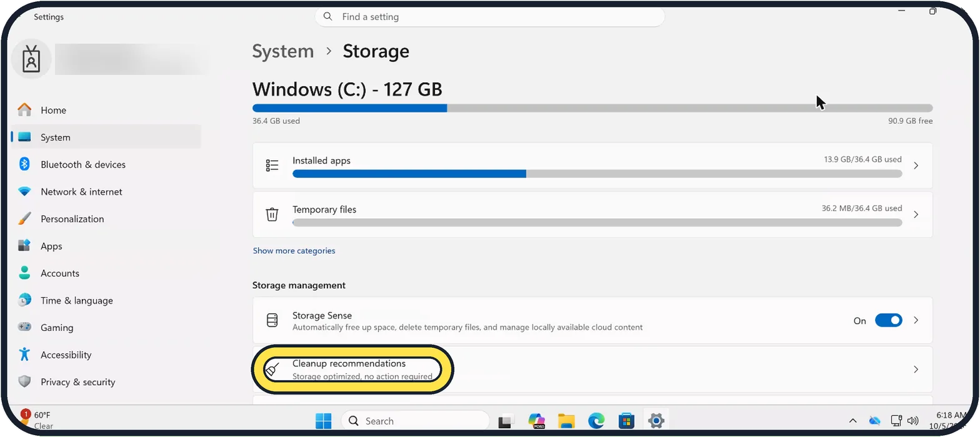This screenshot has height=437, width=980.
Task: Expand Installed apps via its chevron
Action: [916, 165]
